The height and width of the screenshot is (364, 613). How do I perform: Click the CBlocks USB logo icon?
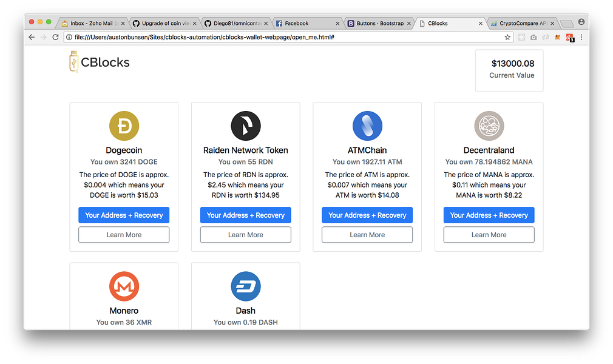point(73,62)
